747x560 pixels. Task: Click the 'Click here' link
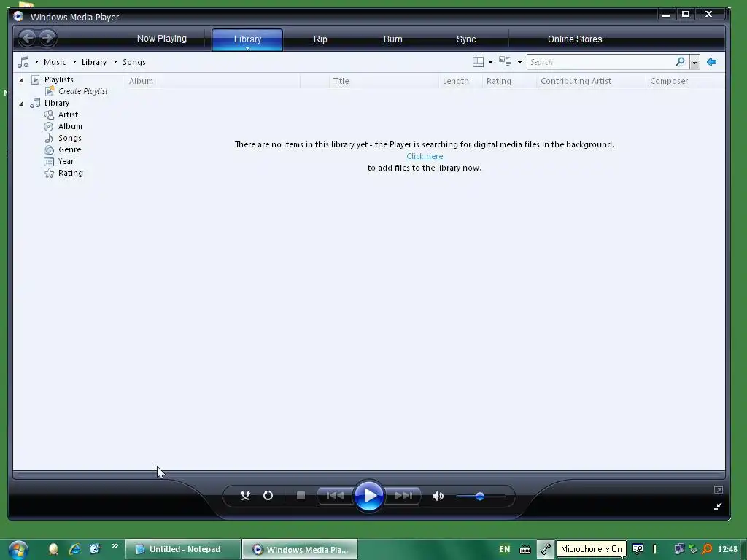(425, 156)
